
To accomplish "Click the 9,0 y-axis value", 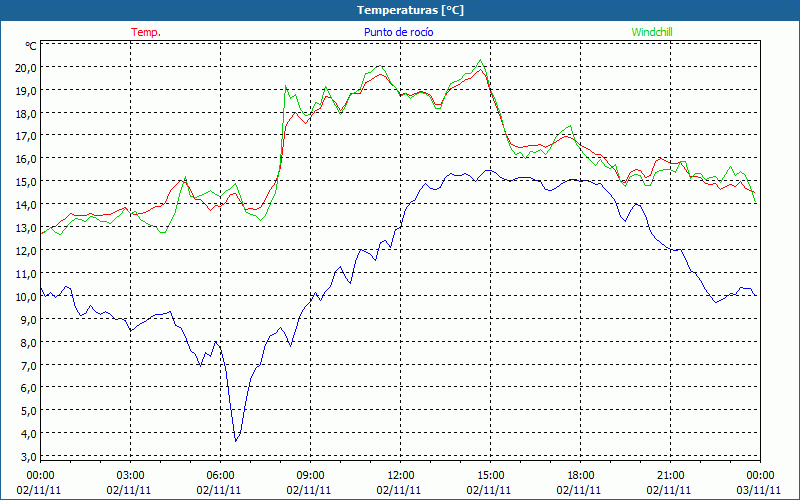I will tap(28, 319).
